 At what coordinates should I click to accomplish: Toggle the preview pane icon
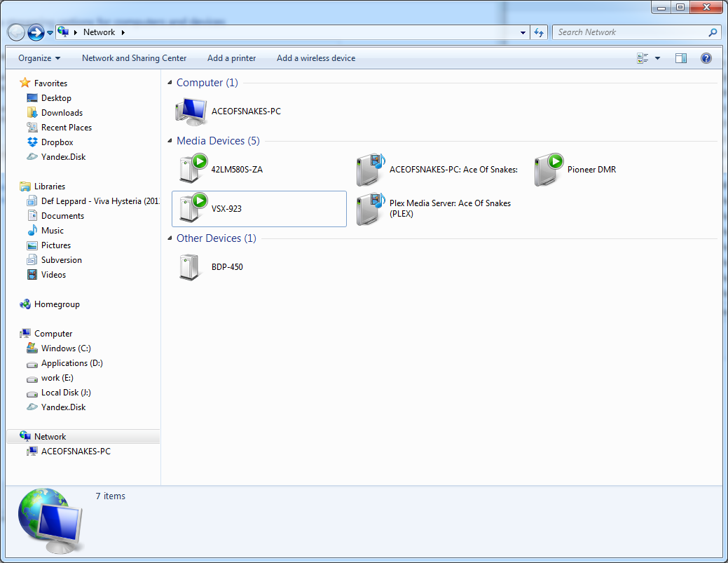681,58
